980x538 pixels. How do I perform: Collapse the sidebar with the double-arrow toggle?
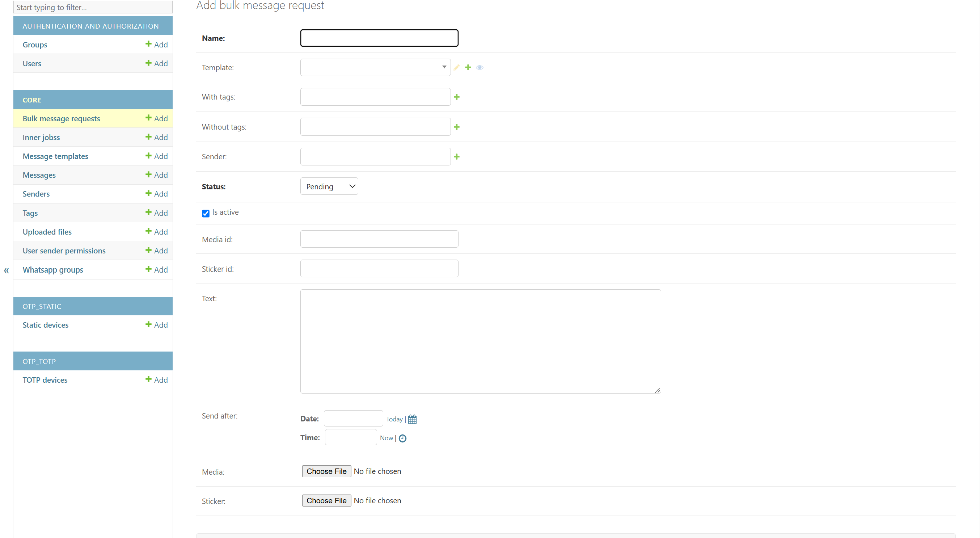7,270
